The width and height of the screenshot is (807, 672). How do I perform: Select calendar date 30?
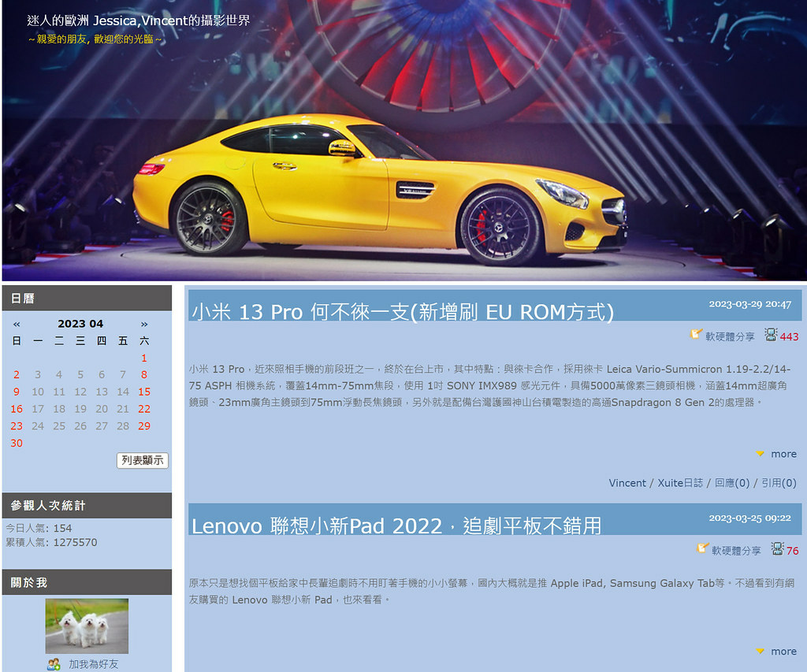[x=17, y=443]
